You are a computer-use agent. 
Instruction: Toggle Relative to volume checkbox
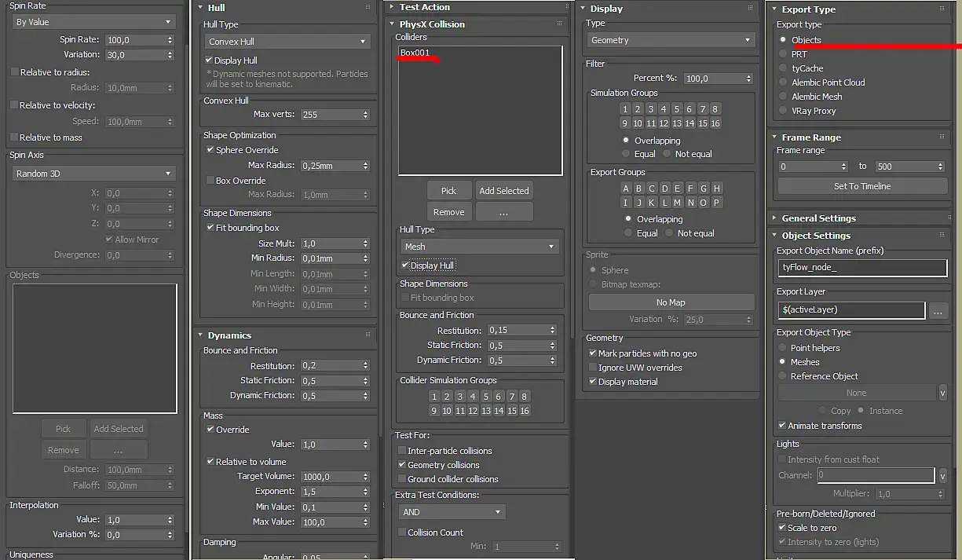(210, 462)
